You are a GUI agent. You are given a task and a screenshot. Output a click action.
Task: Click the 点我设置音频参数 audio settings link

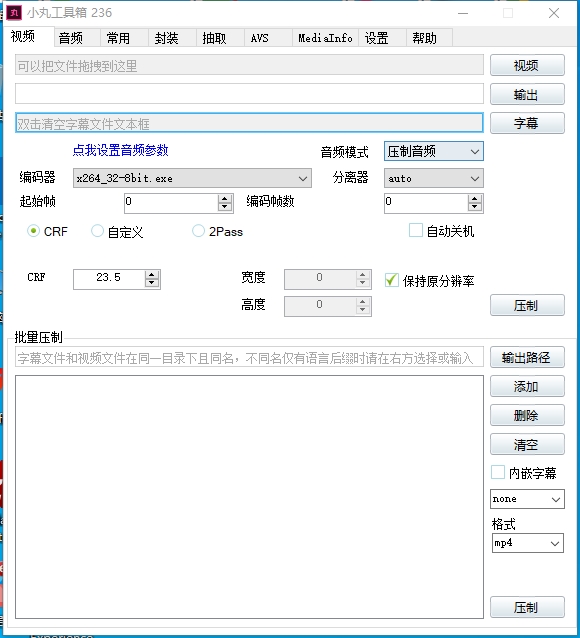(x=120, y=150)
